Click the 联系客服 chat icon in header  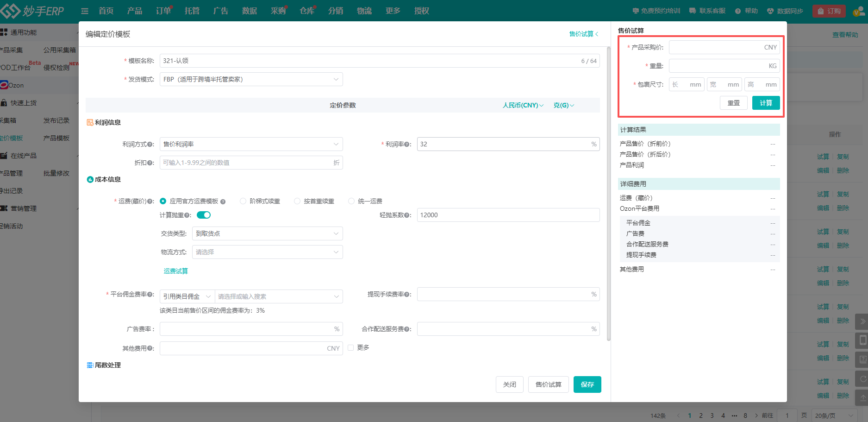pyautogui.click(x=693, y=11)
